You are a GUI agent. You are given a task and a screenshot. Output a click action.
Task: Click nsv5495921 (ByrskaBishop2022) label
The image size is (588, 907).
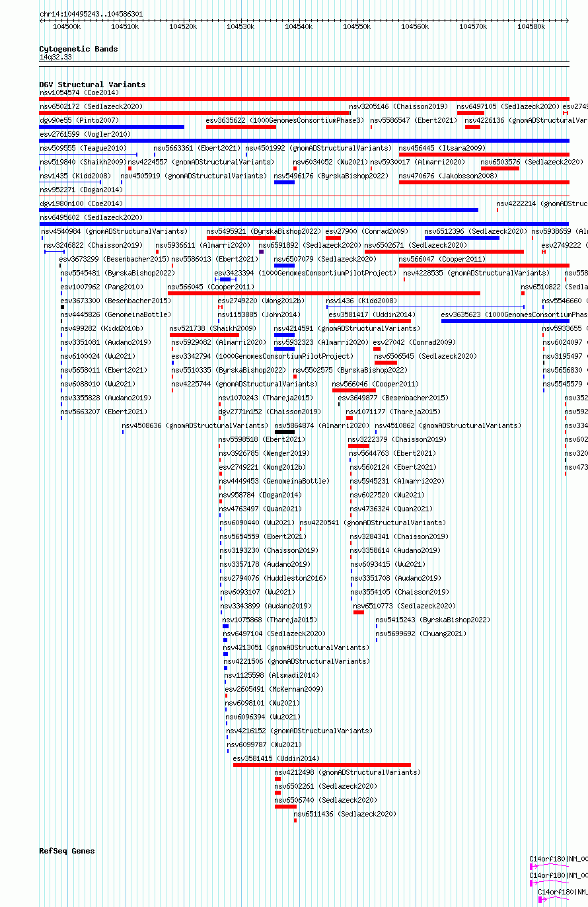click(264, 231)
